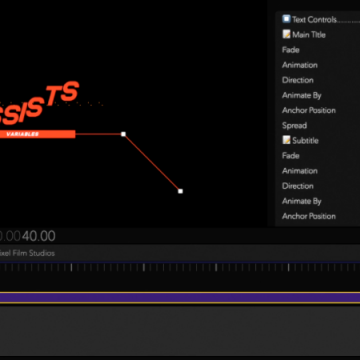Click the purple title clip in timeline
The image size is (360, 360).
pyautogui.click(x=180, y=298)
